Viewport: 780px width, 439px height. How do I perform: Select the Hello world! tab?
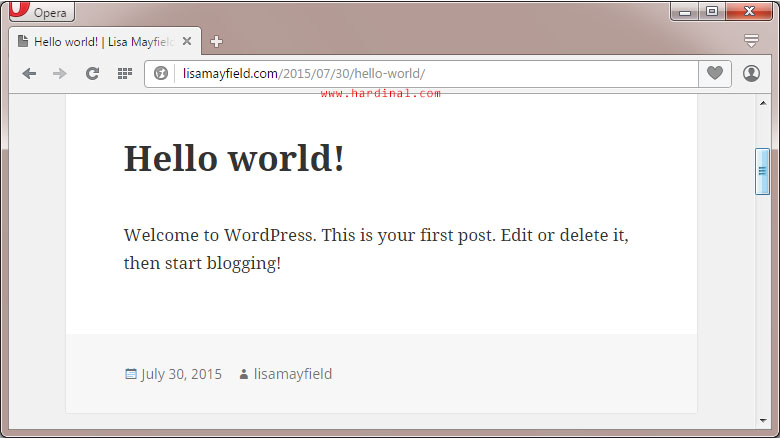pos(104,41)
